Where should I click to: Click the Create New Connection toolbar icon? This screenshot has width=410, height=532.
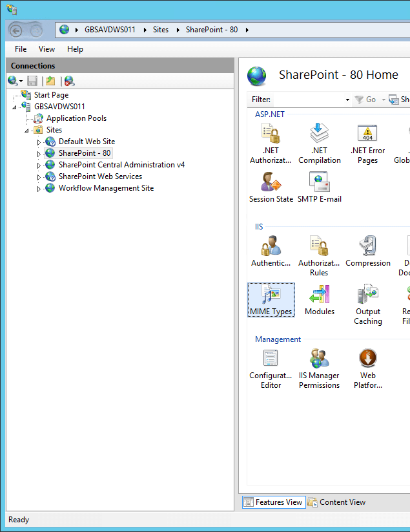13,81
